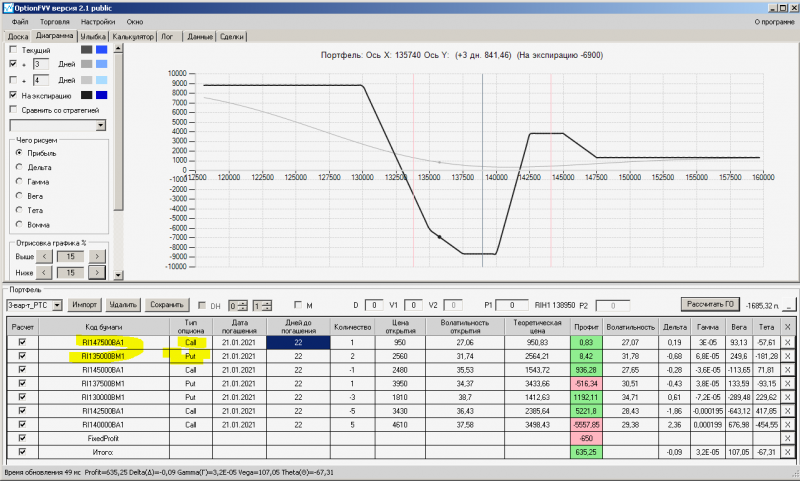Switch to the Улыбка tab
800x481 pixels.
93,37
